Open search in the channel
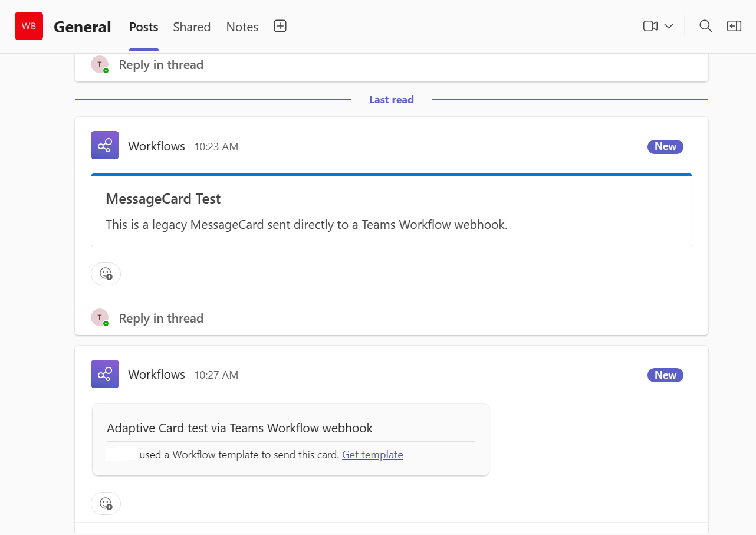Image resolution: width=756 pixels, height=535 pixels. [705, 26]
